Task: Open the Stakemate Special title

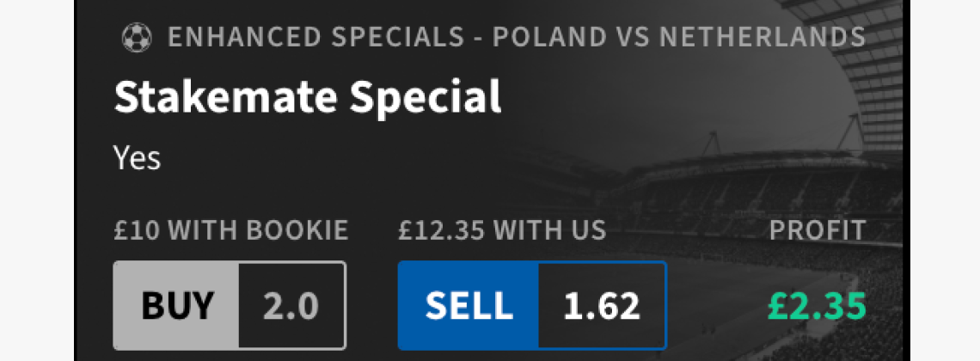Action: (x=307, y=98)
